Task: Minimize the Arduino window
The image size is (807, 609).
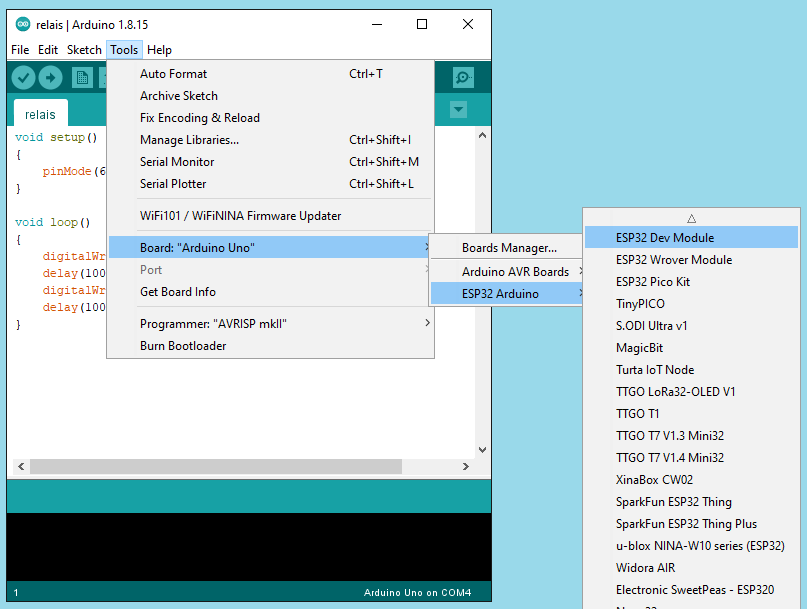Action: pos(377,24)
